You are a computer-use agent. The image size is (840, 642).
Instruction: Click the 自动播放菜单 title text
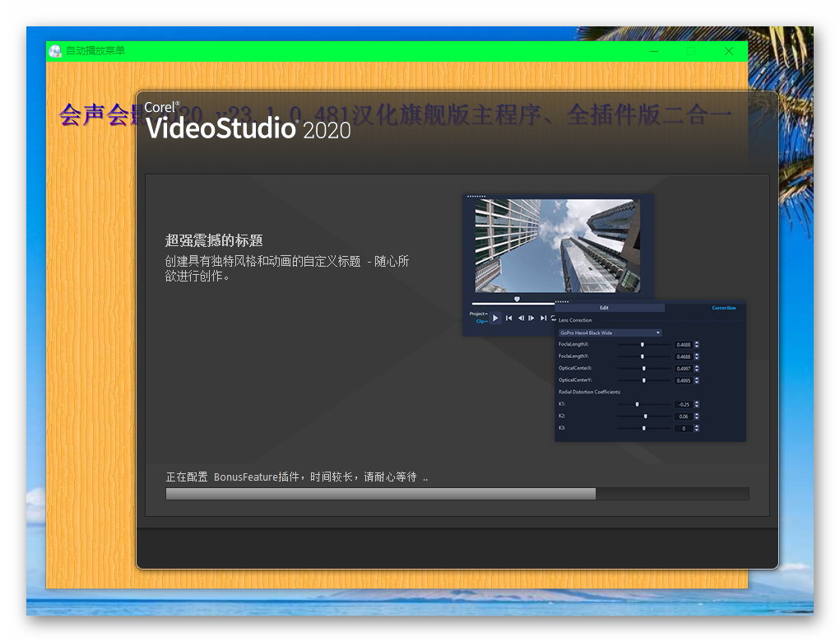point(95,51)
